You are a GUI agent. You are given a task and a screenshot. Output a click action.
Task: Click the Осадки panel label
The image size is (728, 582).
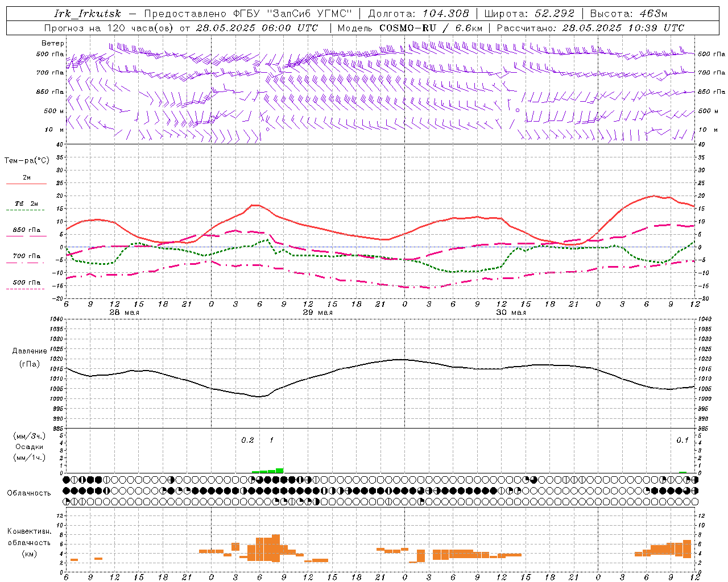30,447
